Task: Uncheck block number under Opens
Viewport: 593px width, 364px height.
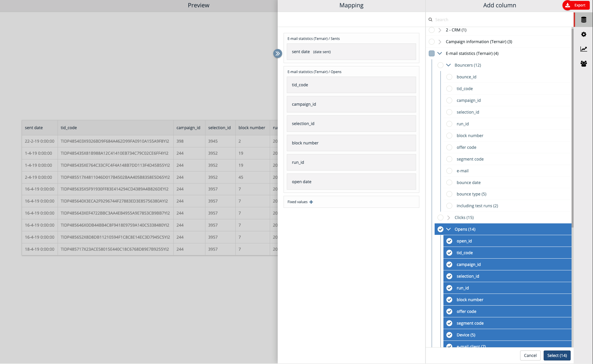Action: (x=449, y=300)
